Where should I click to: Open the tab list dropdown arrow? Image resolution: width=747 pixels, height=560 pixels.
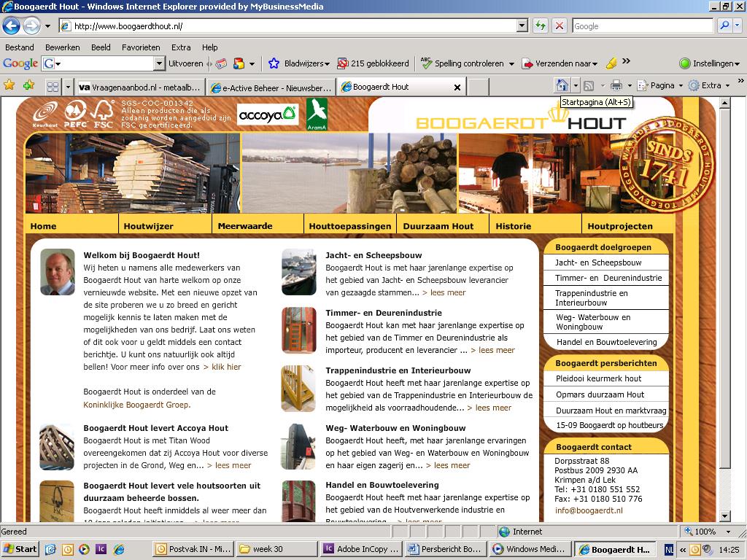tap(68, 87)
